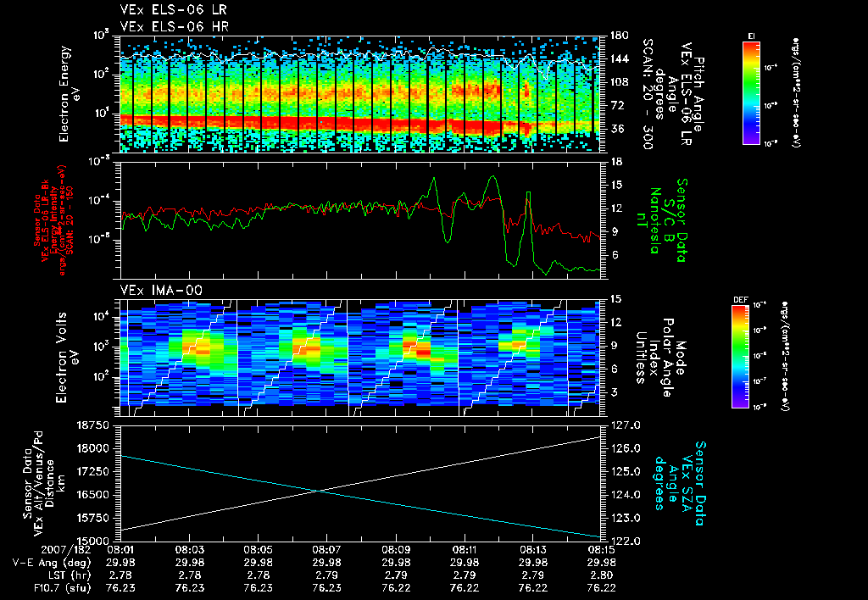This screenshot has height=600, width=868.
Task: Click the 'Unitless' axis label
Action: click(641, 358)
